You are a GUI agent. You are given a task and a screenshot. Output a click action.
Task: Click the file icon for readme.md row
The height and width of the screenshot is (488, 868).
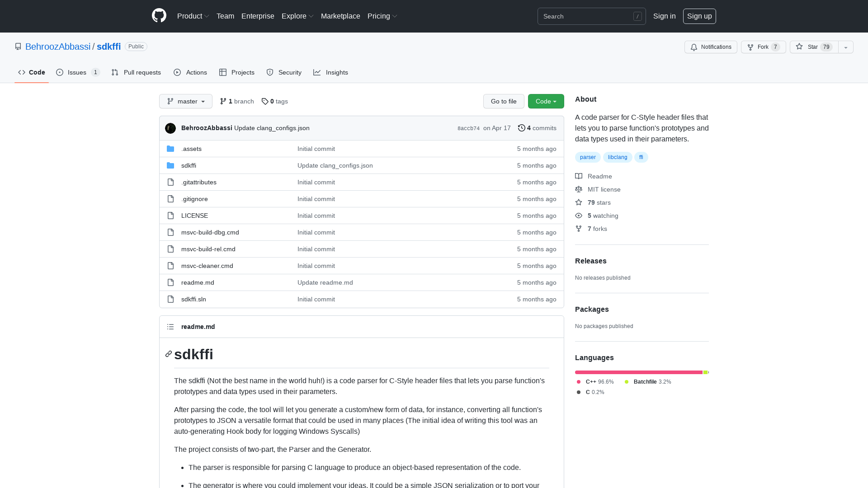coord(170,282)
